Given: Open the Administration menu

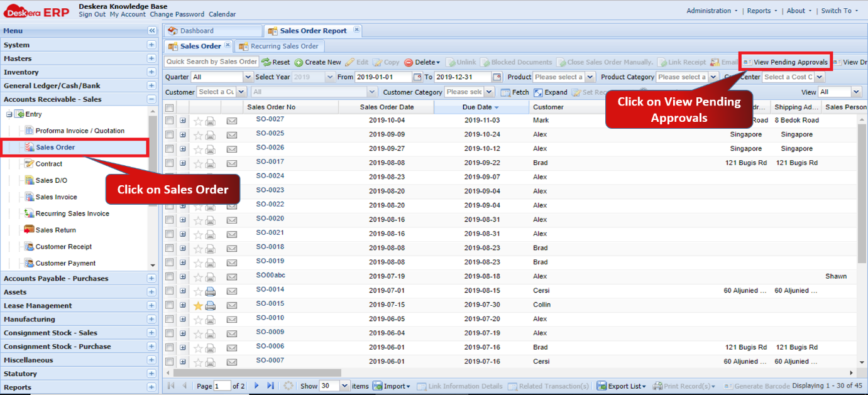Looking at the screenshot, I should coord(712,11).
